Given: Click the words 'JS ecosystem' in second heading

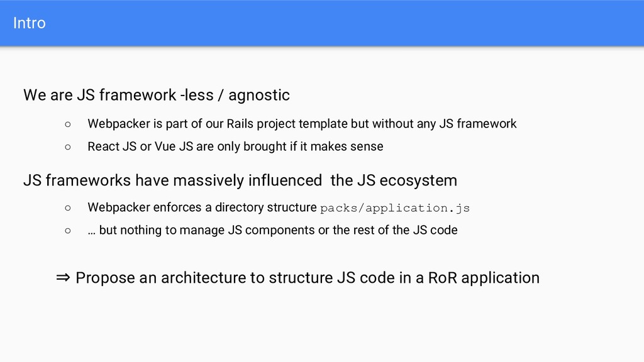Looking at the screenshot, I should pos(407,180).
